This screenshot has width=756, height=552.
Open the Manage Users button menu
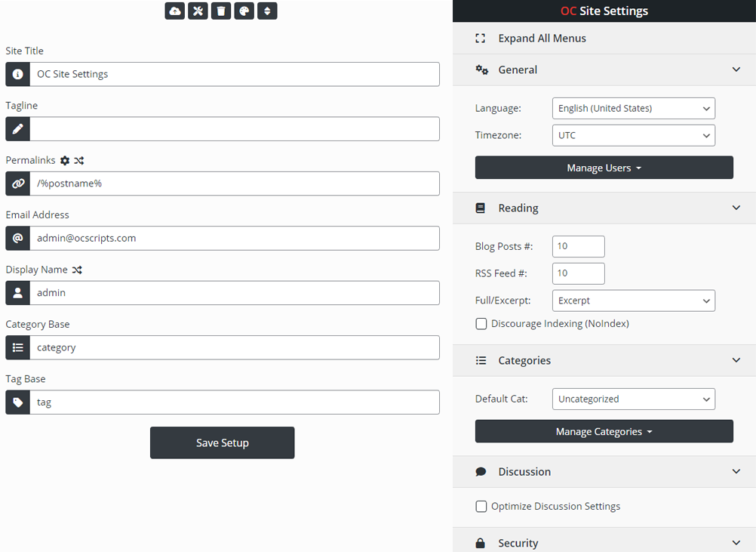pos(604,168)
